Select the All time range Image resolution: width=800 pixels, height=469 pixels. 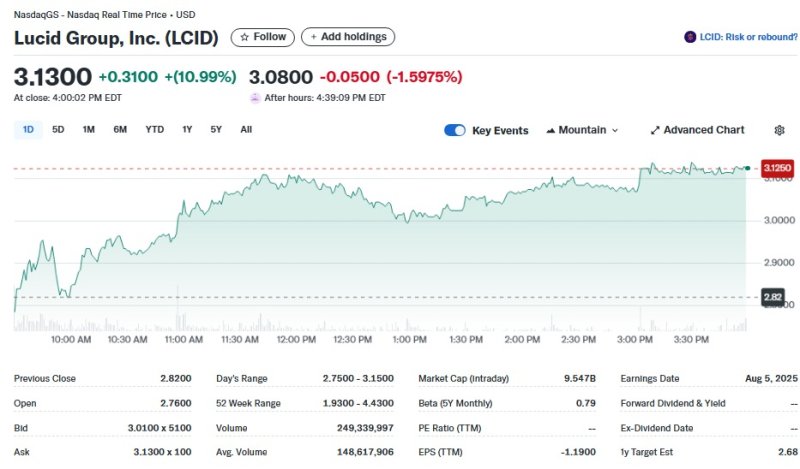coord(246,129)
